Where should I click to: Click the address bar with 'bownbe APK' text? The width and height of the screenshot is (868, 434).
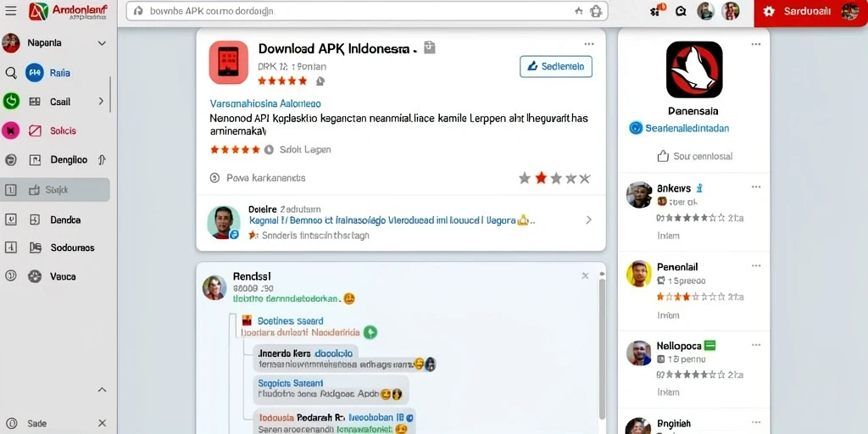[367, 11]
